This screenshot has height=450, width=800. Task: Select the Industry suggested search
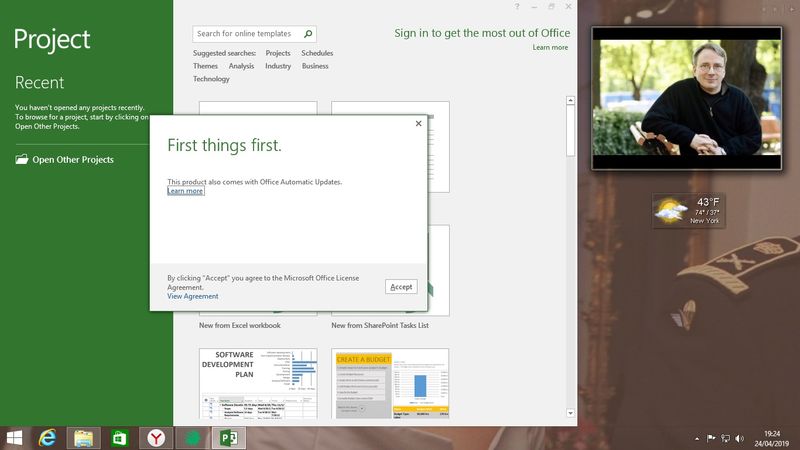pos(278,66)
